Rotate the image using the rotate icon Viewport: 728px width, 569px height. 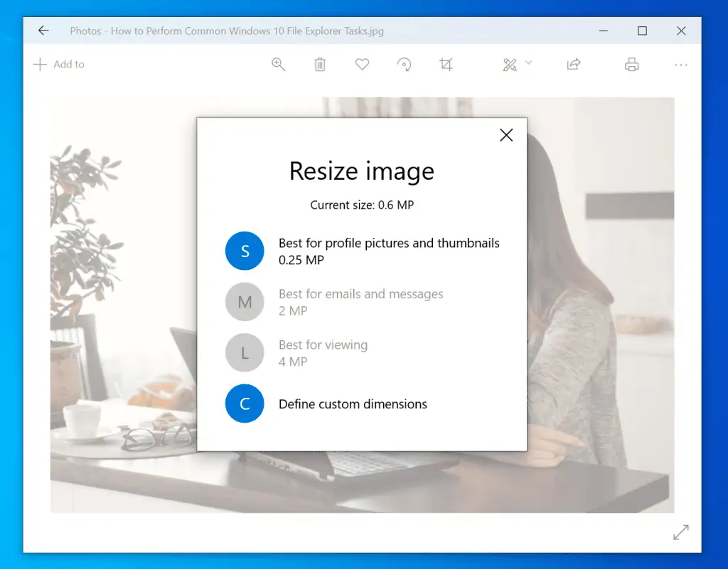pos(404,65)
